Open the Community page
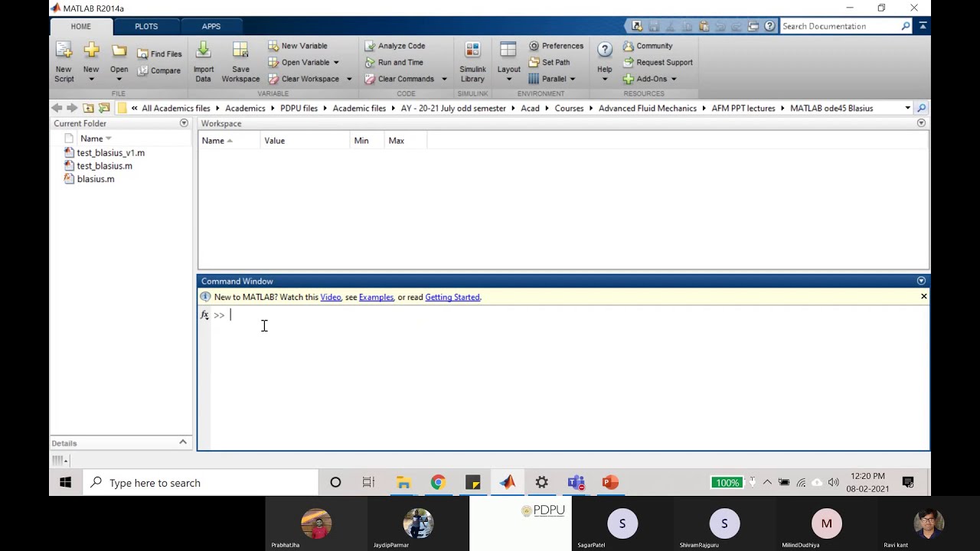Screen dimensions: 980x551 pos(648,46)
